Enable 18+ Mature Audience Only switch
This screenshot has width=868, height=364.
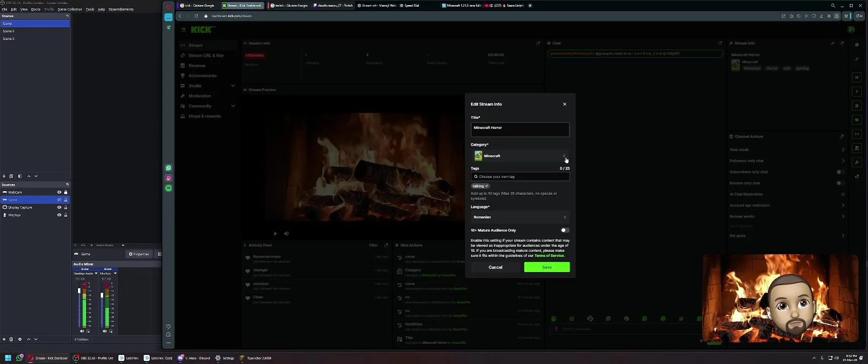[565, 230]
